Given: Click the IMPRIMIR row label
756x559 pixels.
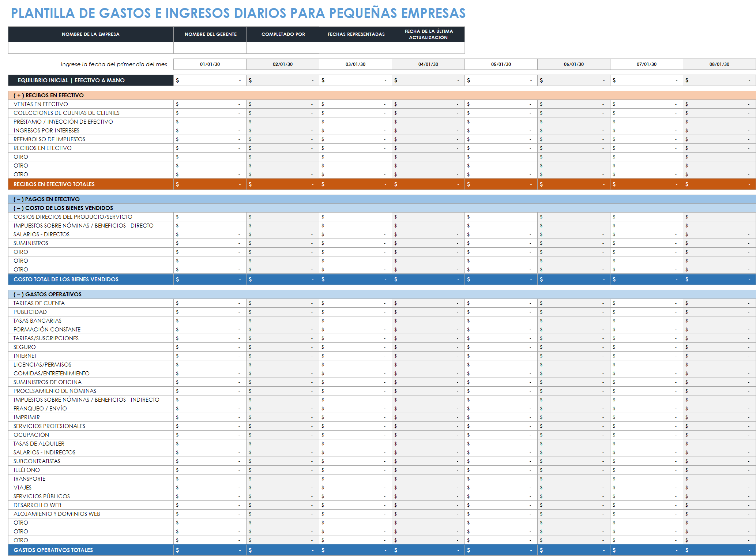Looking at the screenshot, I should click(x=27, y=417).
